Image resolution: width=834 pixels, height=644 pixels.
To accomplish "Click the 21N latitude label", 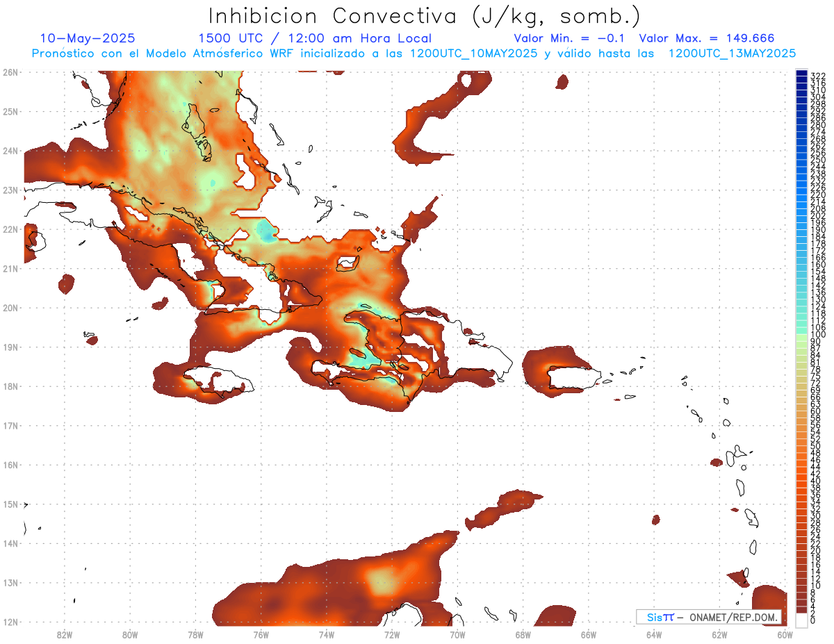I will (x=10, y=268).
